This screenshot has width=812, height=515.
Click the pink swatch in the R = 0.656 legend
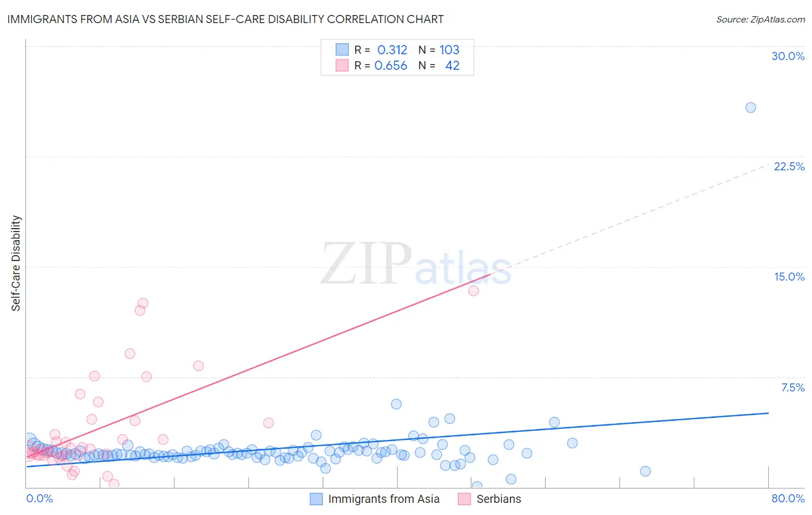(342, 66)
